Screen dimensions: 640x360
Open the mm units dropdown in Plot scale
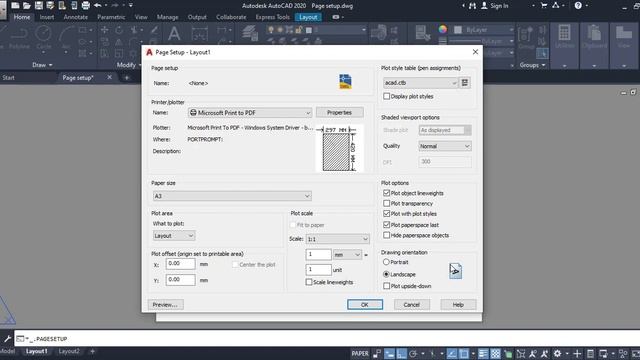[x=347, y=255]
